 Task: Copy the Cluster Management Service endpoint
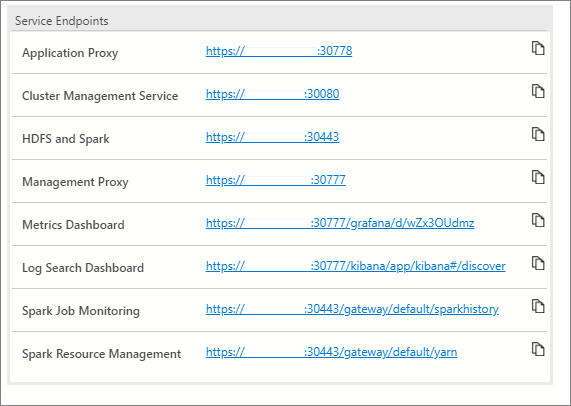pyautogui.click(x=538, y=91)
